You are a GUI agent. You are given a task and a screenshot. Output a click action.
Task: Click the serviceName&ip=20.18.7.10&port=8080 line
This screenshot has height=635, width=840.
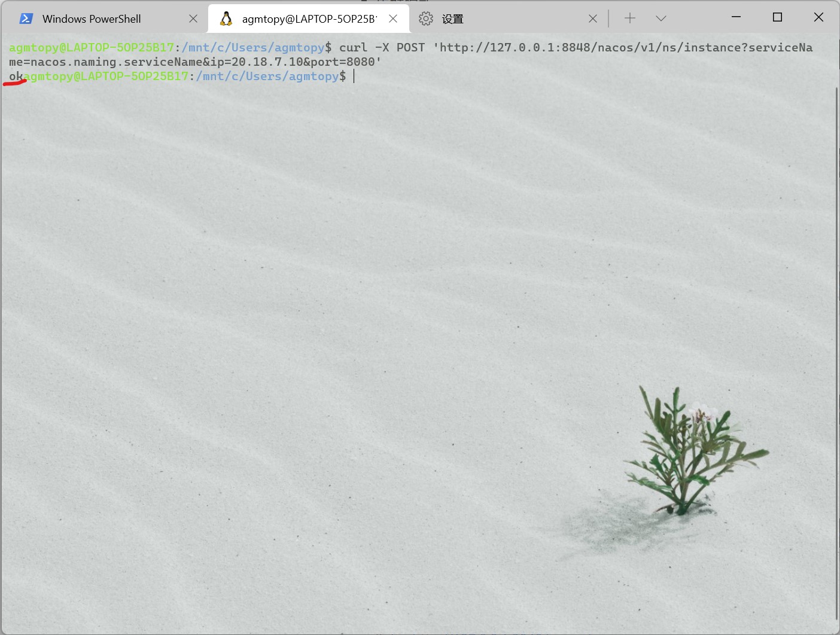(x=195, y=62)
